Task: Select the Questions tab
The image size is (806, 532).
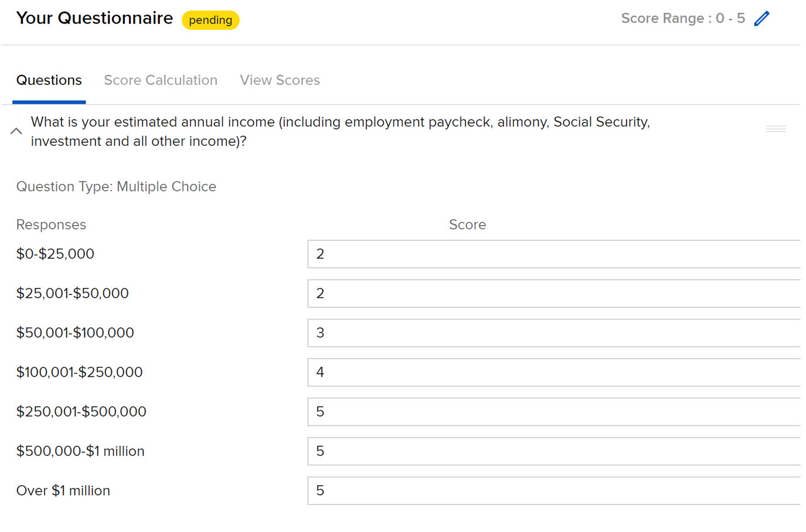Action: tap(49, 80)
